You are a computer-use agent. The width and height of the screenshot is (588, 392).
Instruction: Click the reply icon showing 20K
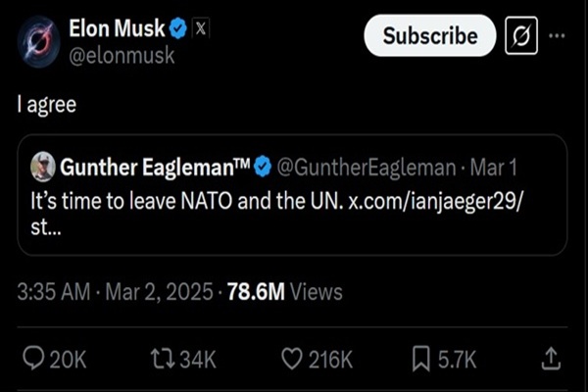(35, 360)
